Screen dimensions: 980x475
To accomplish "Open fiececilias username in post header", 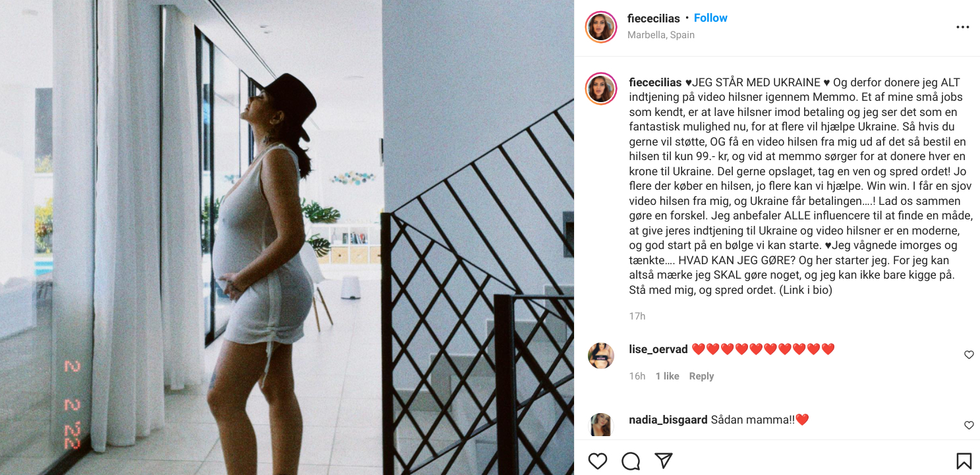I will tap(654, 18).
